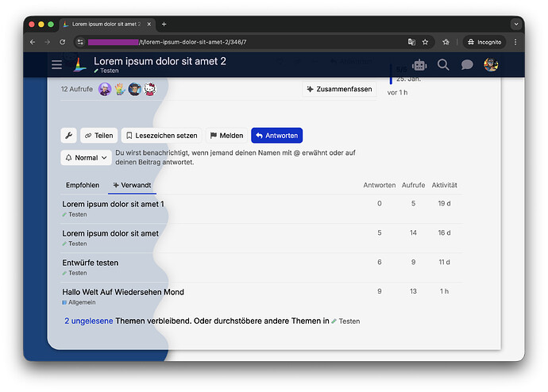The image size is (548, 392).
Task: Click the vor 1 h timeline label
Action: click(397, 93)
